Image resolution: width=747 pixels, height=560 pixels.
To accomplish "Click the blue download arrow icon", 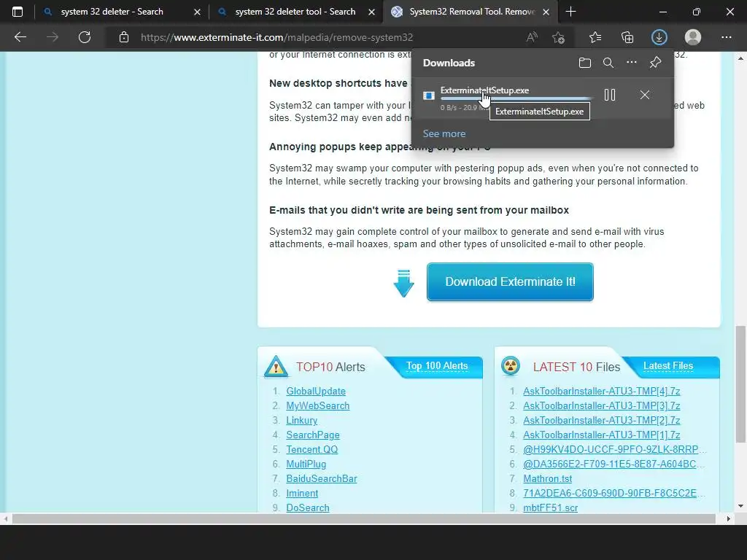I will pos(403,284).
